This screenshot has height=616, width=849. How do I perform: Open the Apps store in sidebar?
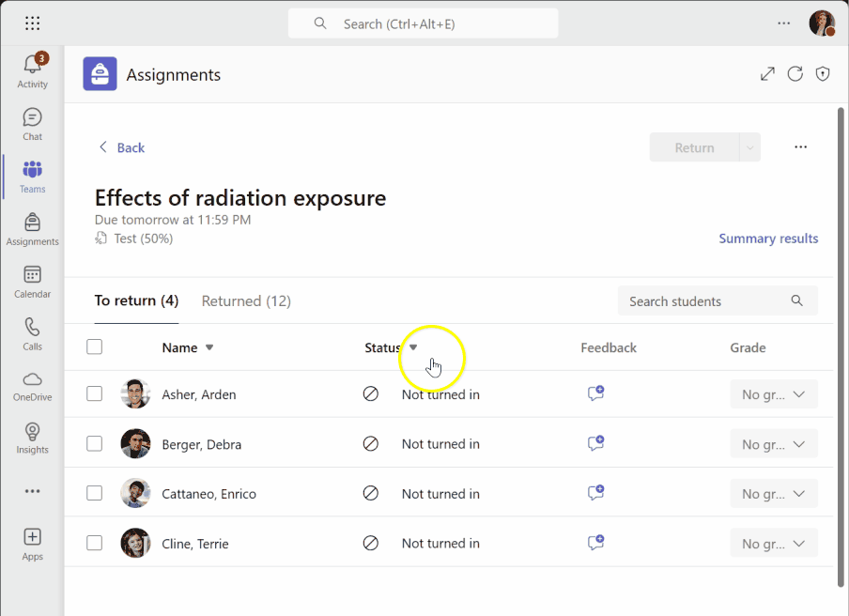[x=33, y=545]
